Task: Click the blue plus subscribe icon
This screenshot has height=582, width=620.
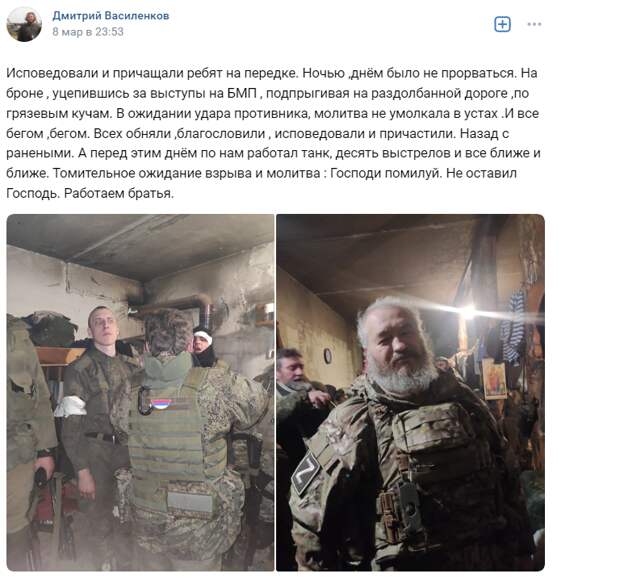Action: tap(503, 25)
